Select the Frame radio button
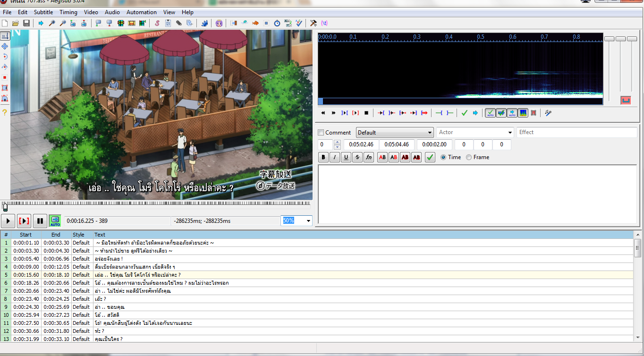 click(x=469, y=157)
